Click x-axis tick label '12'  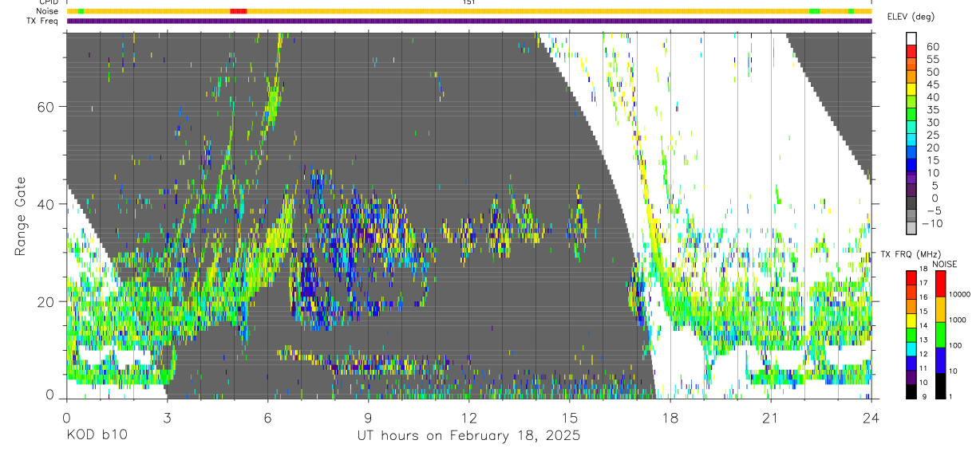pos(468,417)
